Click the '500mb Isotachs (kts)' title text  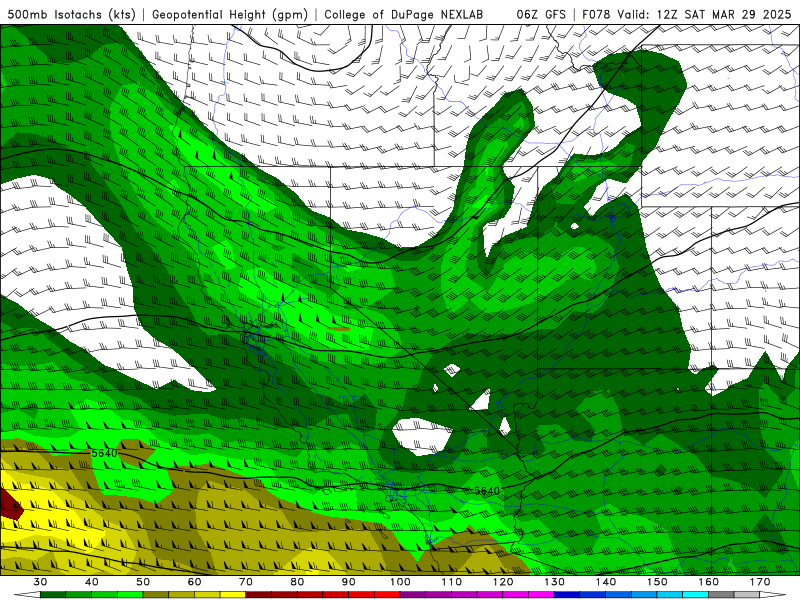coord(72,14)
